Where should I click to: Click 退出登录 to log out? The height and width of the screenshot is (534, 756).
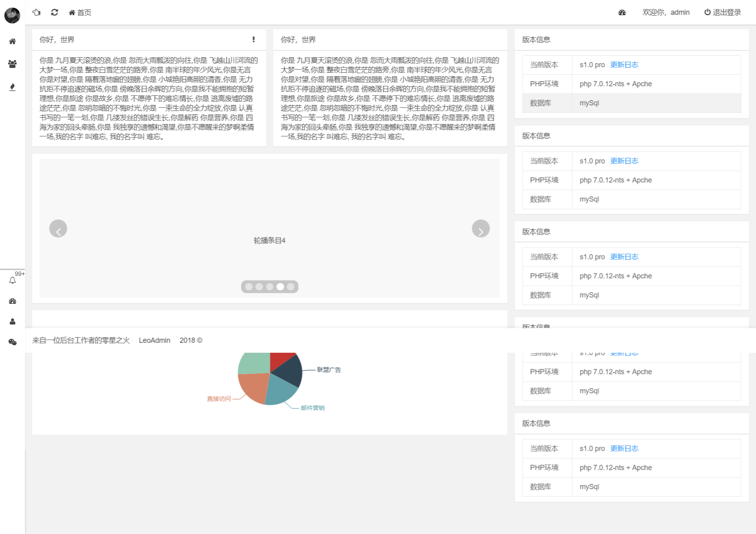tap(726, 12)
